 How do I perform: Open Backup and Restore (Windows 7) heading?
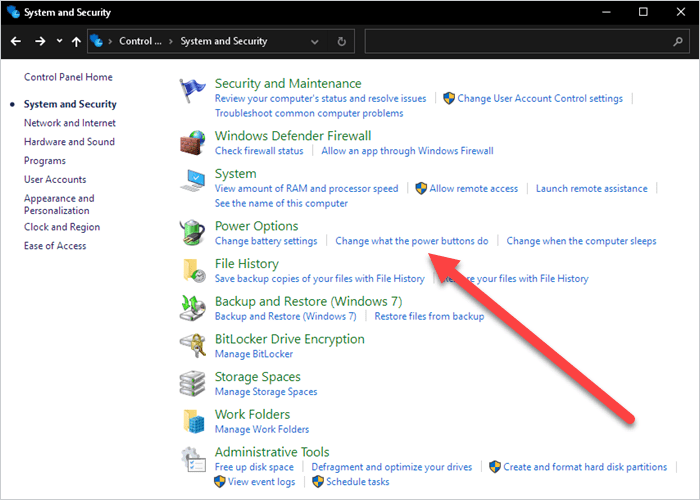click(308, 301)
